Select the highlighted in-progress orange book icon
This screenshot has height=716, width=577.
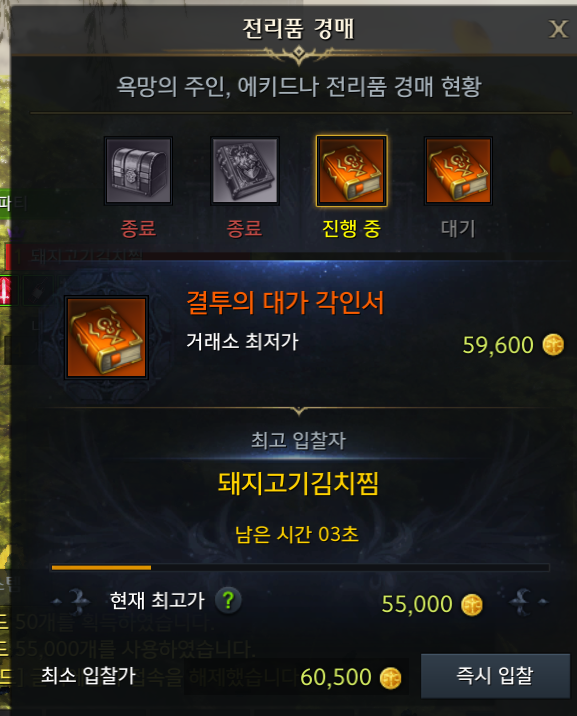(x=351, y=171)
